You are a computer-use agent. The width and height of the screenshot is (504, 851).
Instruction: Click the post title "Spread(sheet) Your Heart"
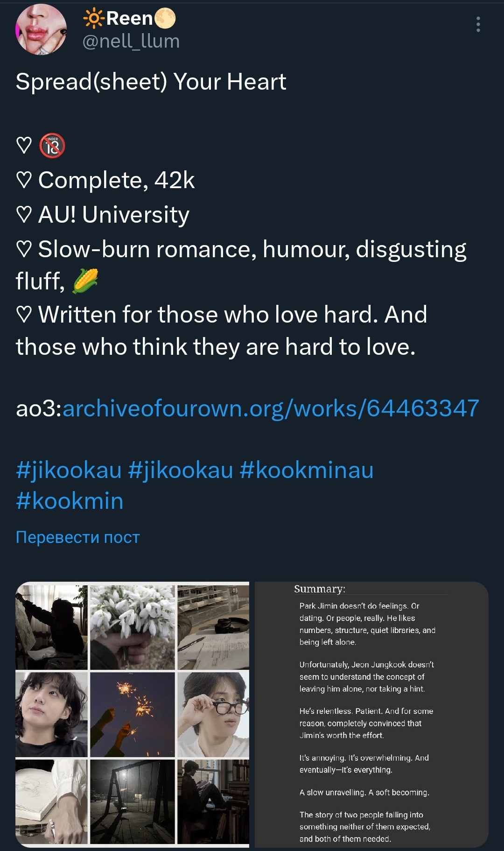151,82
